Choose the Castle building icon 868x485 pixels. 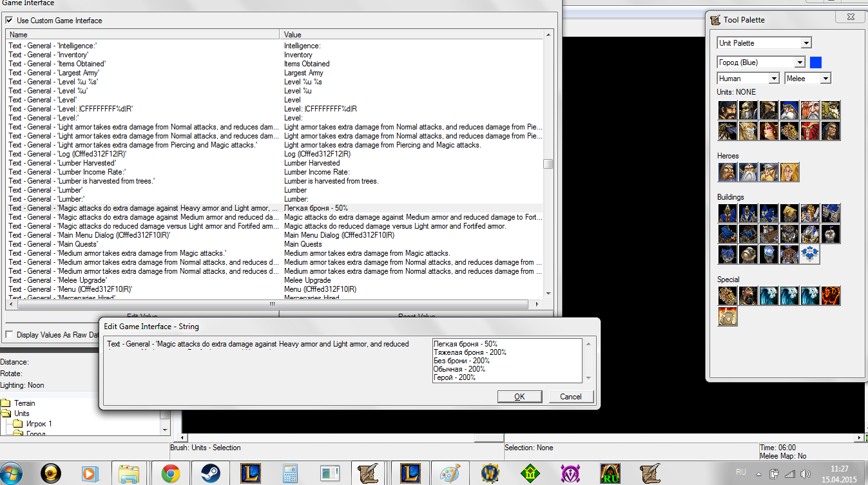coord(769,213)
